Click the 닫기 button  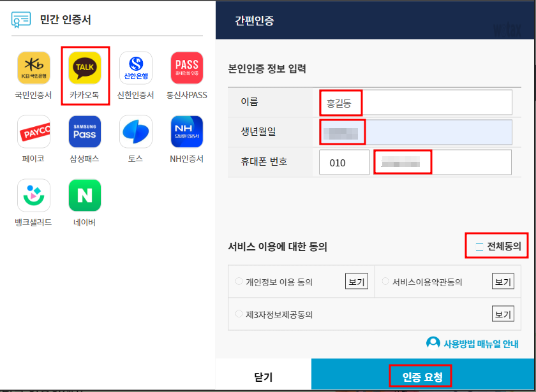(x=264, y=377)
